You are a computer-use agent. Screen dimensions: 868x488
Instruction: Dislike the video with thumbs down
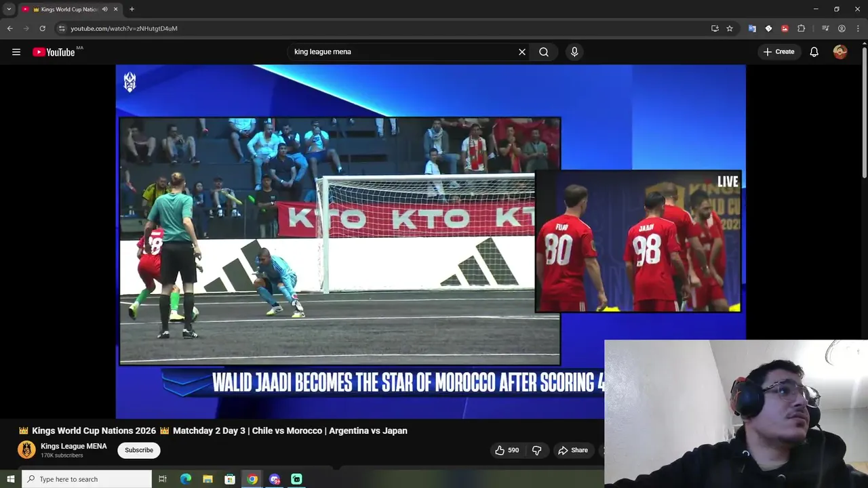click(x=536, y=450)
